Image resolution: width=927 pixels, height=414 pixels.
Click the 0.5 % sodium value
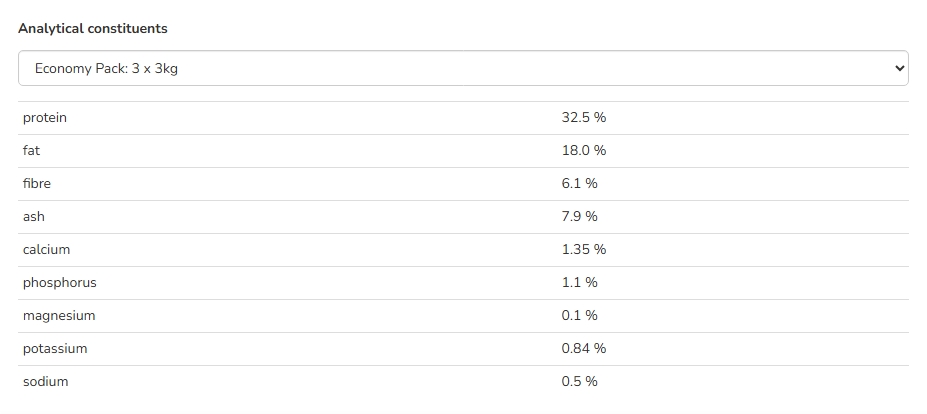point(579,381)
